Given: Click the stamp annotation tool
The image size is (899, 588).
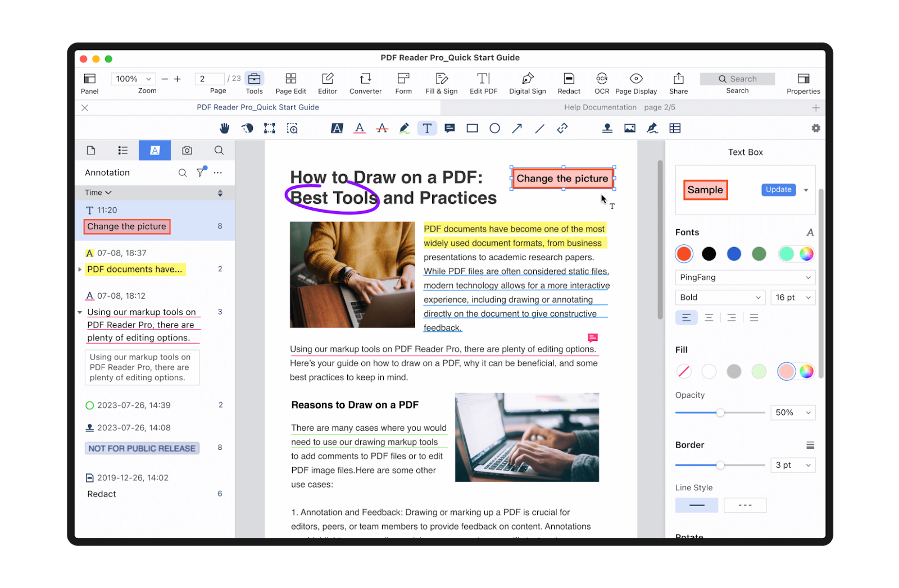Looking at the screenshot, I should tap(607, 129).
